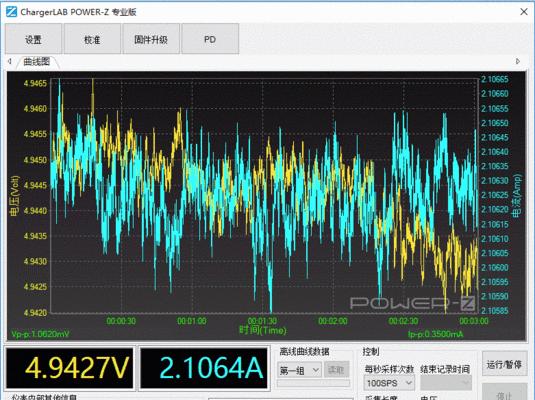Click the 时间(Time) axis label
Image resolution: width=535 pixels, height=400 pixels.
pos(263,330)
